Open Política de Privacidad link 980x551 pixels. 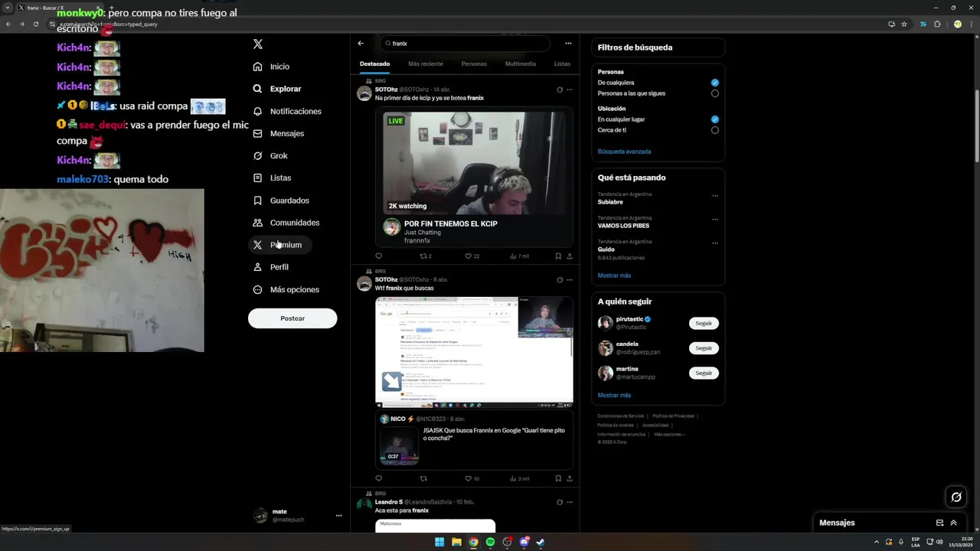(673, 416)
